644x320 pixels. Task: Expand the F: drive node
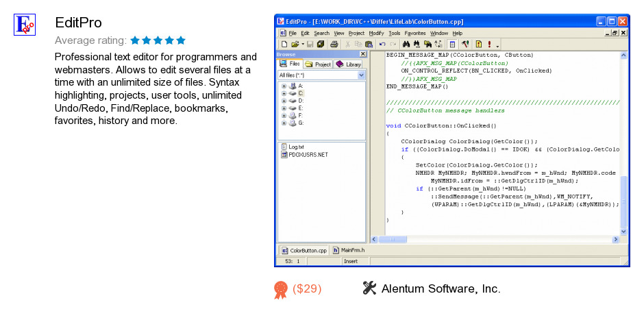[x=284, y=116]
